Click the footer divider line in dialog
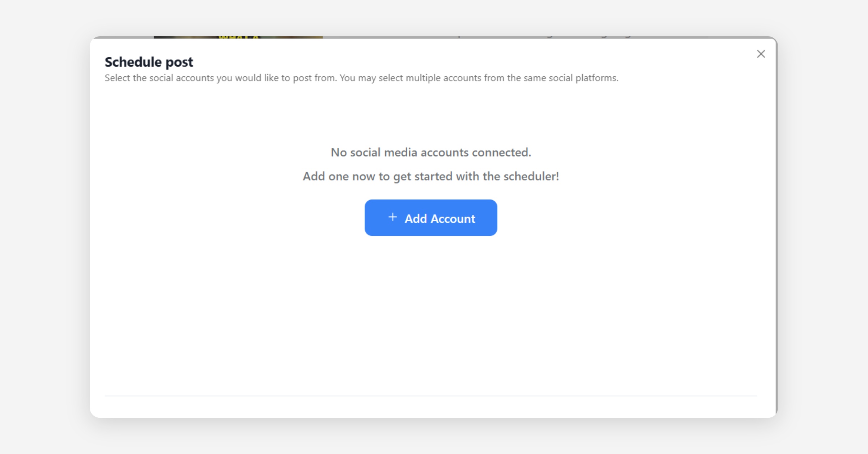 [x=430, y=396]
